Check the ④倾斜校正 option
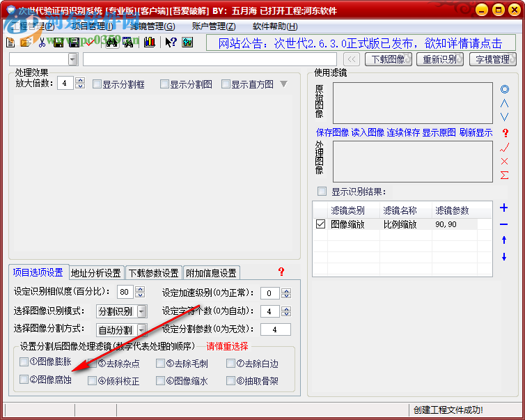Image resolution: width=525 pixels, height=420 pixels. click(x=92, y=381)
